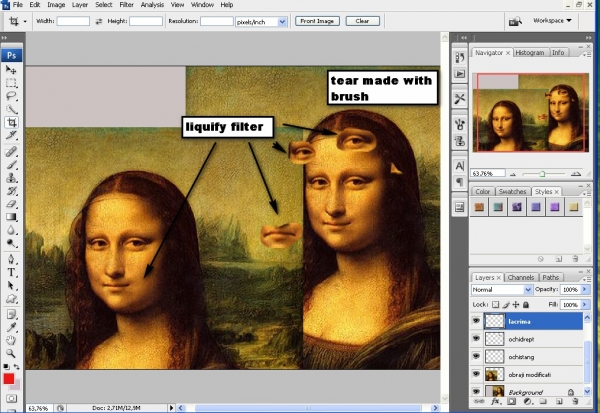
Task: Open the Image menu
Action: click(56, 5)
